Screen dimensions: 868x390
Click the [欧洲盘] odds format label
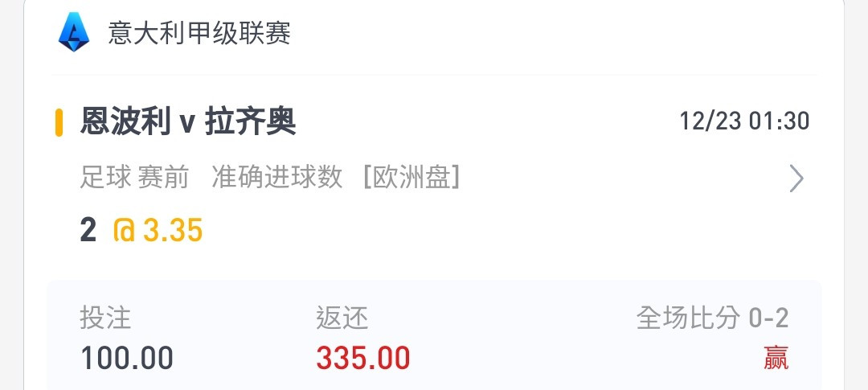[411, 178]
